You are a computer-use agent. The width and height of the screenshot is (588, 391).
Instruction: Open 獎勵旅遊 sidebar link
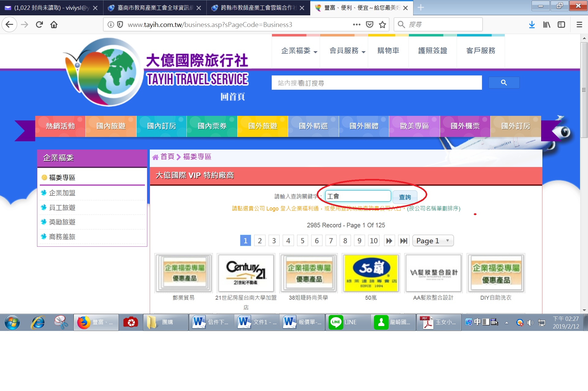pyautogui.click(x=62, y=222)
